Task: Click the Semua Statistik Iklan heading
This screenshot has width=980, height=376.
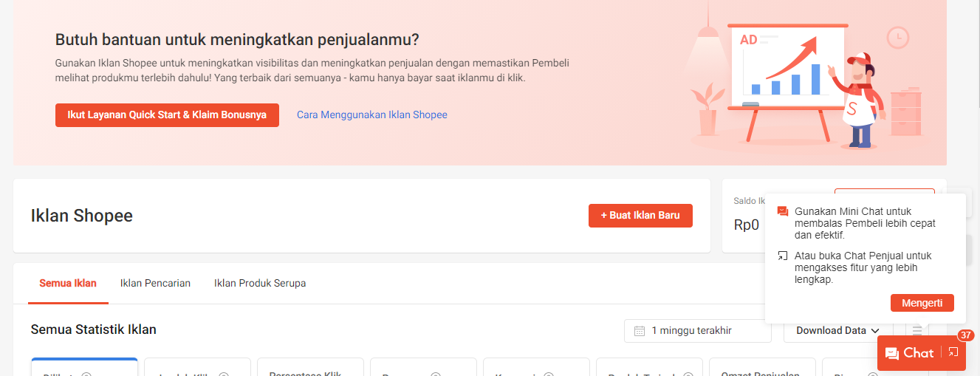Action: 94,329
